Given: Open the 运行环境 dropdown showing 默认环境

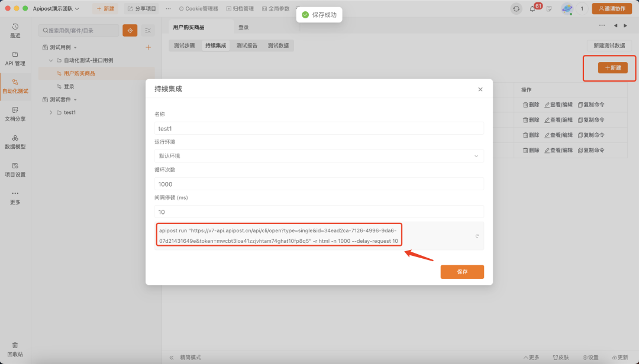Looking at the screenshot, I should (319, 155).
